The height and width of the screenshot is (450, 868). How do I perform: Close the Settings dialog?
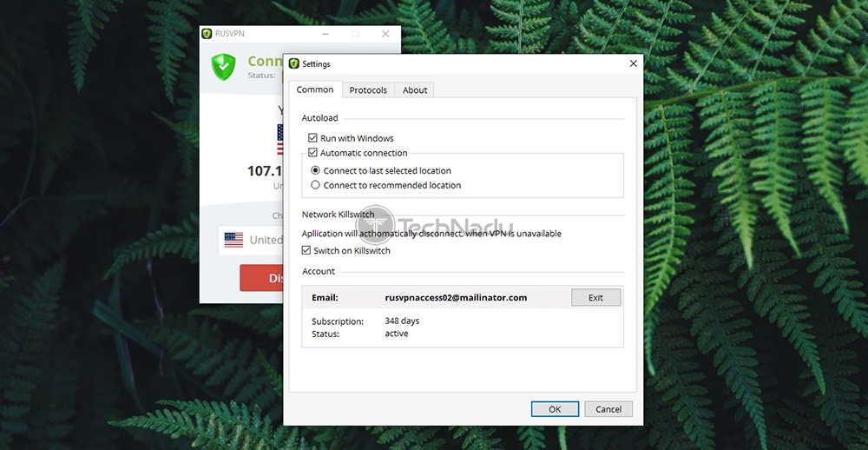pyautogui.click(x=634, y=63)
